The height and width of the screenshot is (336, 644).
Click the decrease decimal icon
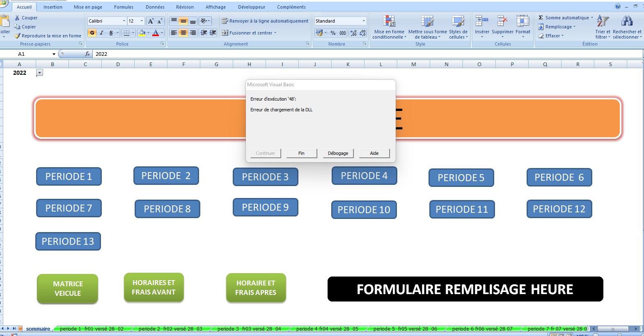[x=362, y=33]
